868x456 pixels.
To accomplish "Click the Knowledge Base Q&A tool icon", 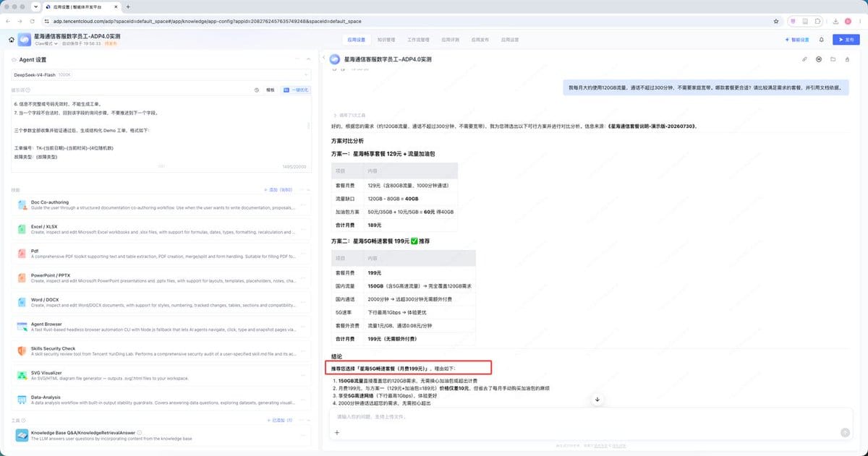I will click(x=20, y=435).
